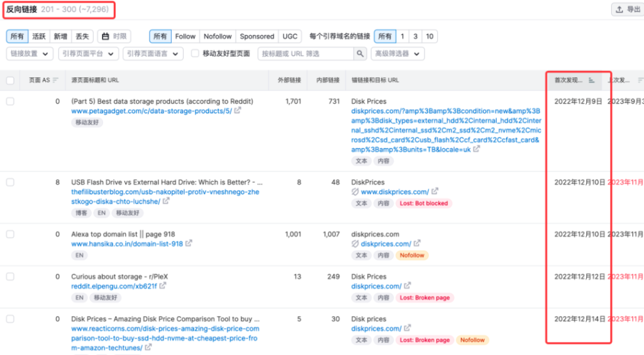
Task: Click broken-link icon beside www.diskprices.com/
Action: (355, 192)
